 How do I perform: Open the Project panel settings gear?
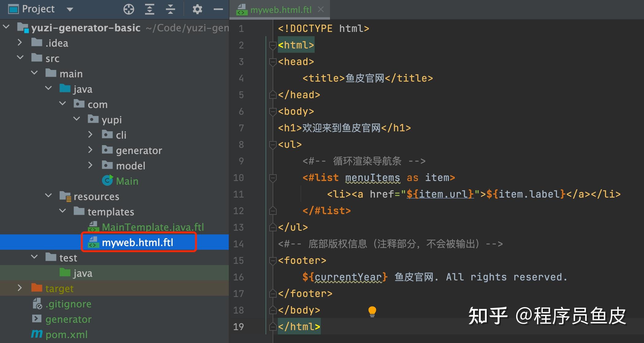[197, 10]
